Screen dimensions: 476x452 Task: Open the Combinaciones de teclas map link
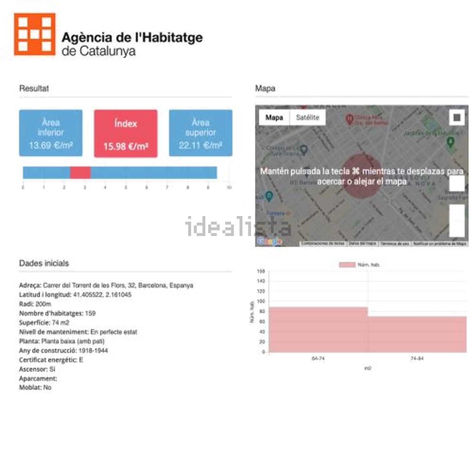click(323, 244)
